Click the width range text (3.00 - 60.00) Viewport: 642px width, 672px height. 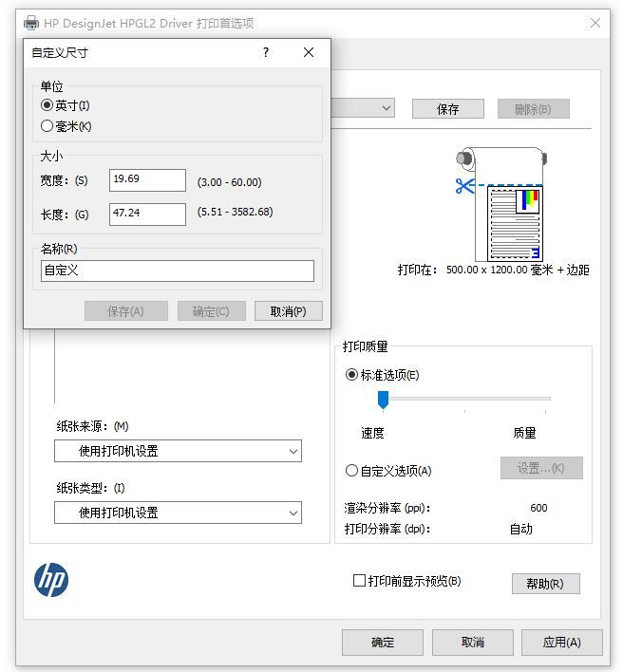pos(230,182)
